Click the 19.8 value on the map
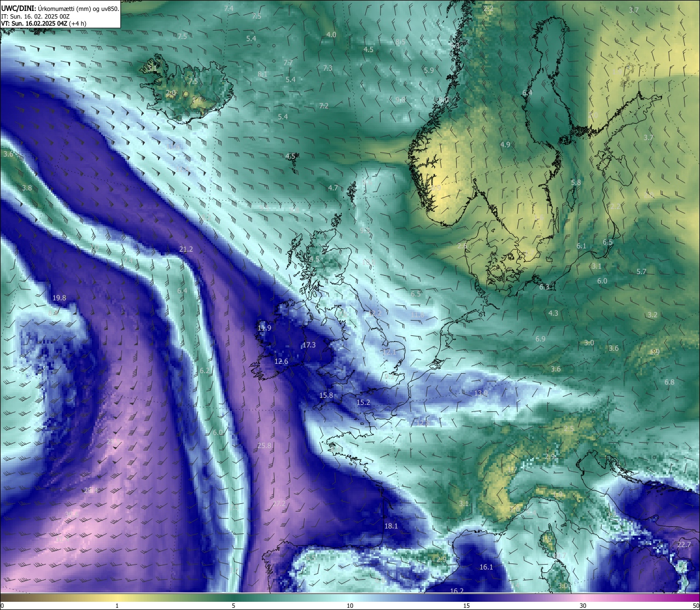This screenshot has width=700, height=610. click(59, 298)
